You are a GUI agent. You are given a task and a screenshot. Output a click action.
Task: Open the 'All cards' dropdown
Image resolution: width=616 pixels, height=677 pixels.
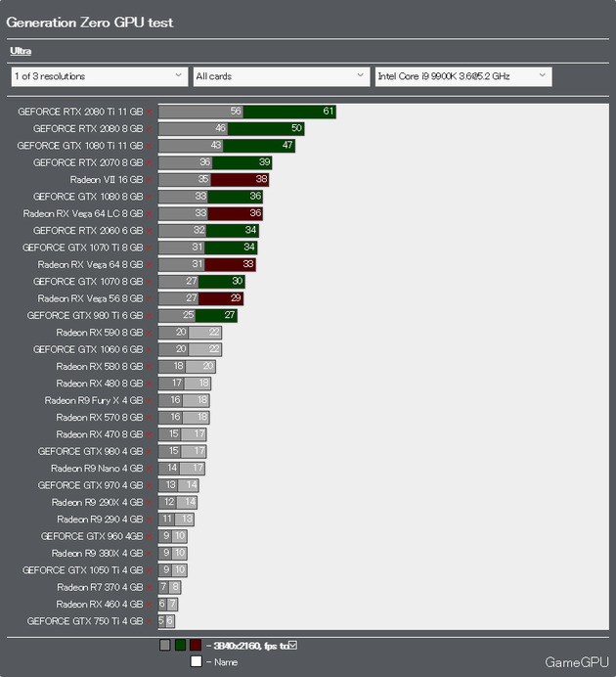[x=282, y=76]
